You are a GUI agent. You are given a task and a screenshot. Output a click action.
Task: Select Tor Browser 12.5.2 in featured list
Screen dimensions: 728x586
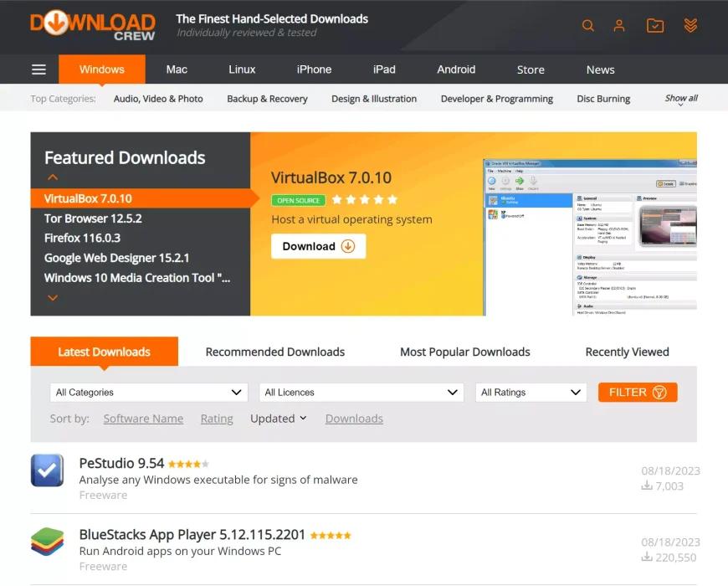click(x=93, y=218)
